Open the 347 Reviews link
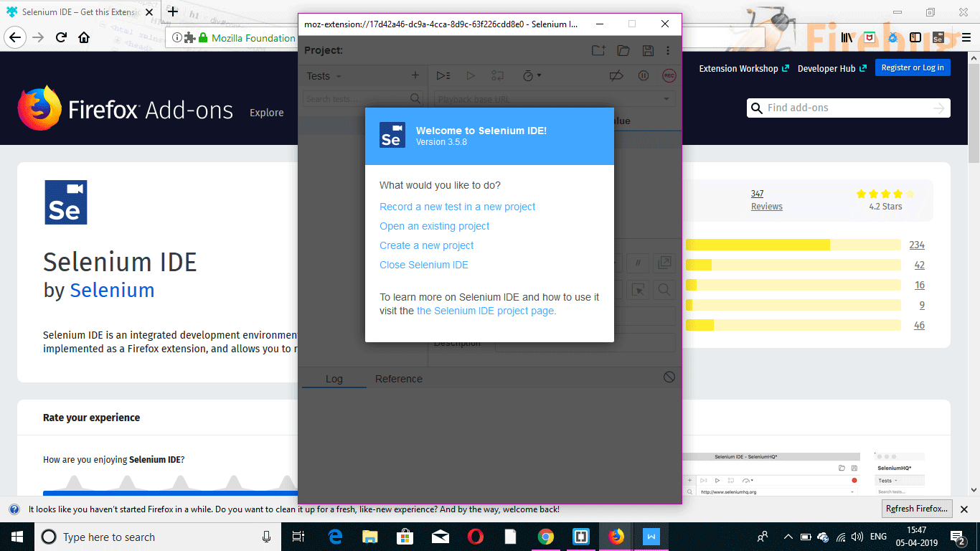Viewport: 980px width, 551px height. click(767, 200)
